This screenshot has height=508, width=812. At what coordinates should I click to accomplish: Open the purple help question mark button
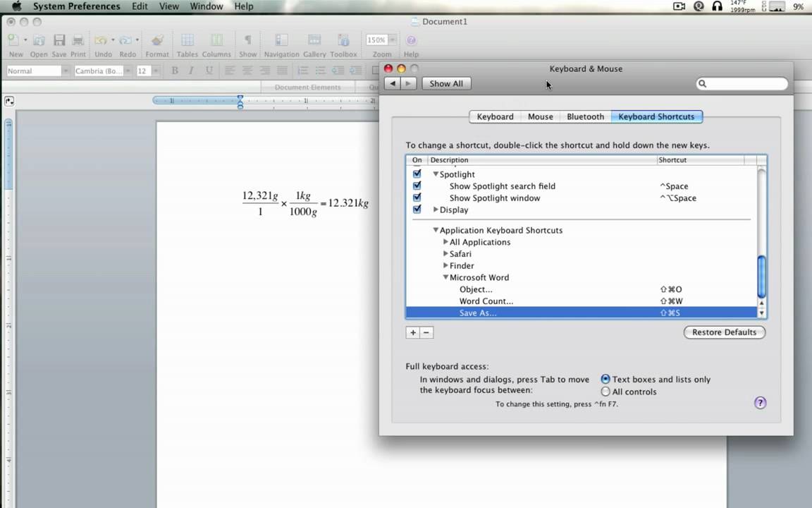[x=760, y=403]
